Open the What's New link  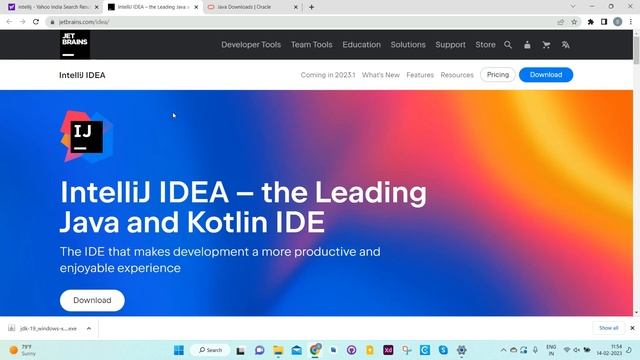381,75
